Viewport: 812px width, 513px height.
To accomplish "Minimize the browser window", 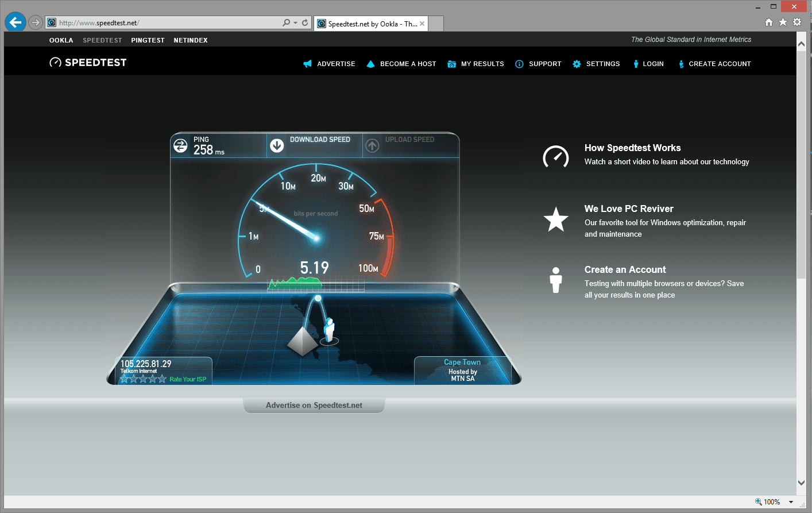I will pos(758,7).
